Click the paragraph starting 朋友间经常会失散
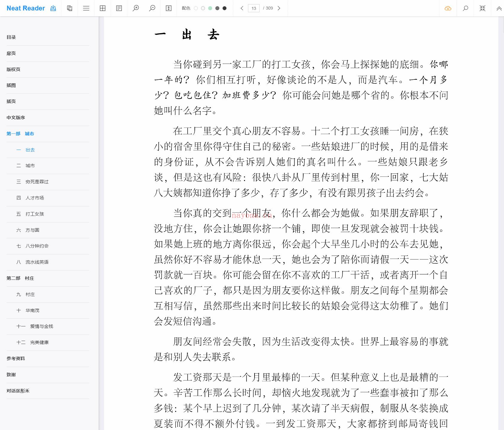Screen dimensions: 504x430 pos(301,349)
